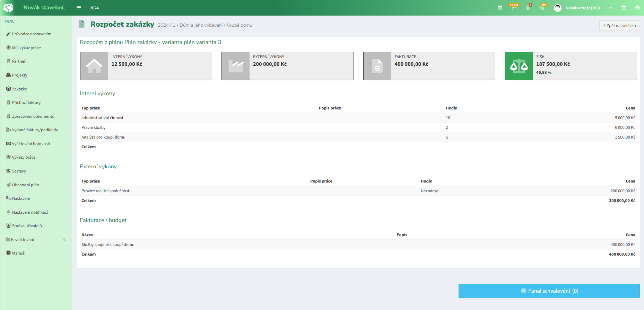This screenshot has height=310, width=644.
Task: Open Obchodní plán menu item
Action: click(x=25, y=185)
